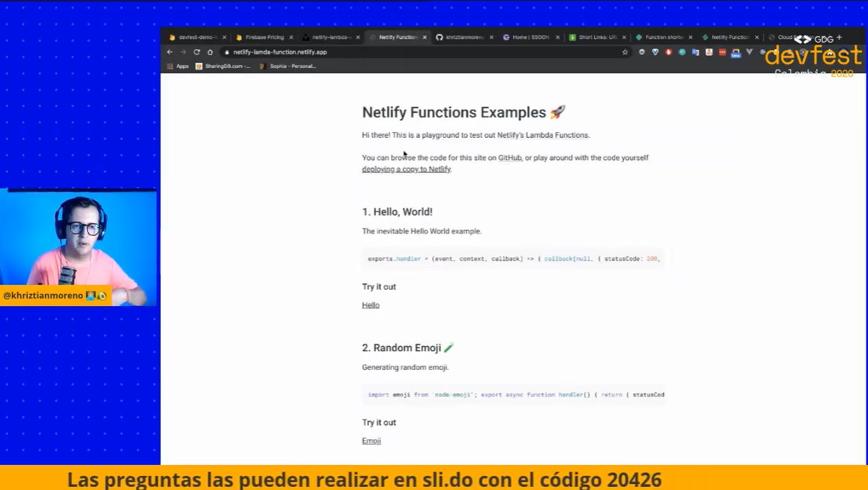Click the grey circle extension icon beside the star

[641, 52]
